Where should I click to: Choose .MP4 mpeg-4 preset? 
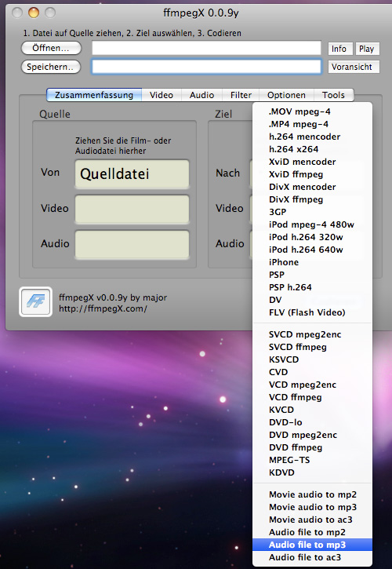coord(312,124)
